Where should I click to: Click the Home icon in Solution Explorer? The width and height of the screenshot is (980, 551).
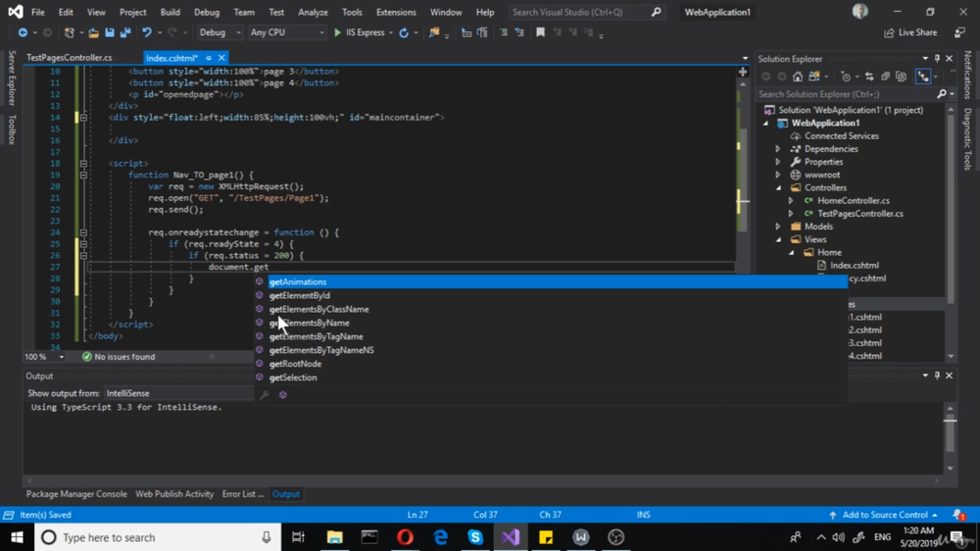tap(798, 76)
